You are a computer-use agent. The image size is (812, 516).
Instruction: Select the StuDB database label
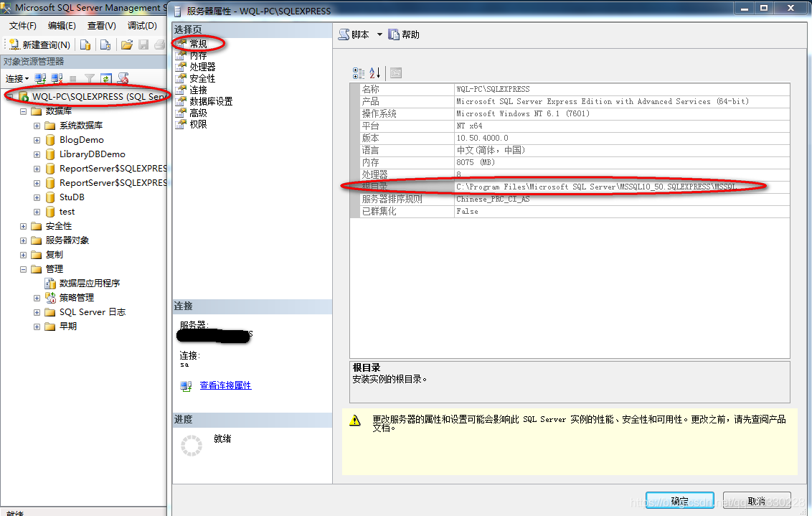click(x=72, y=197)
